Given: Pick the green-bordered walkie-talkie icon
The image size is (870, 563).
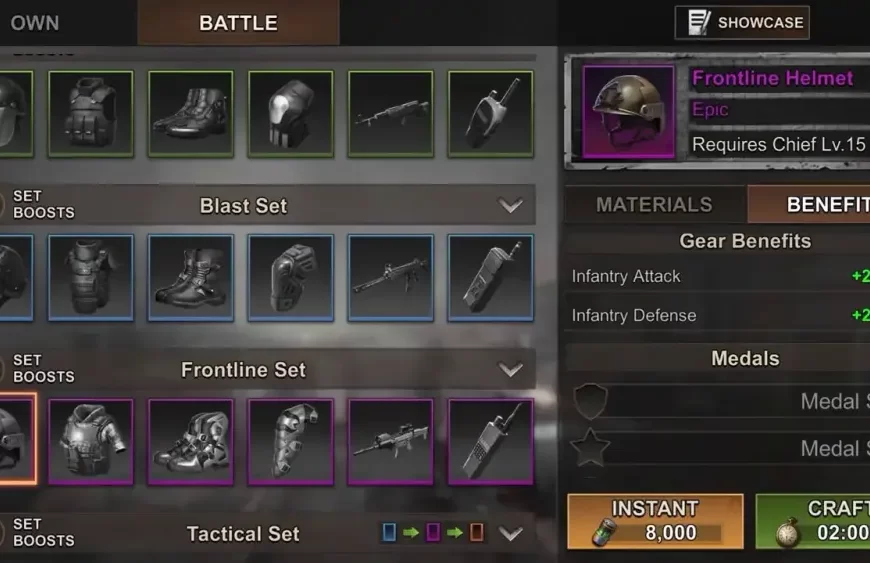Looking at the screenshot, I should (x=490, y=114).
